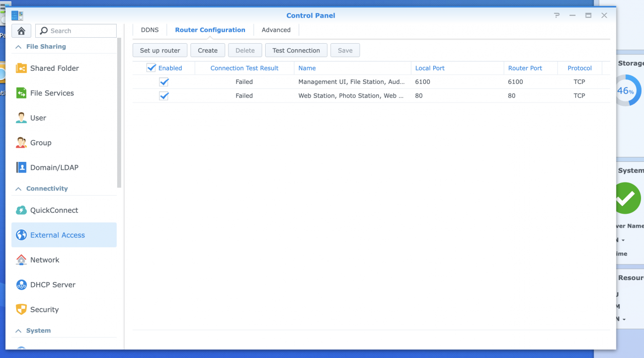Select File Services in the sidebar
The height and width of the screenshot is (358, 644).
[x=51, y=93]
